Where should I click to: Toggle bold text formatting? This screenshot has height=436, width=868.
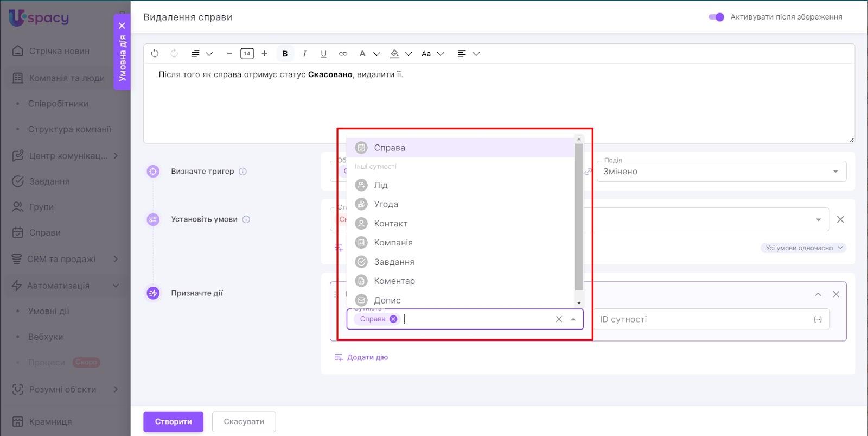pos(285,53)
